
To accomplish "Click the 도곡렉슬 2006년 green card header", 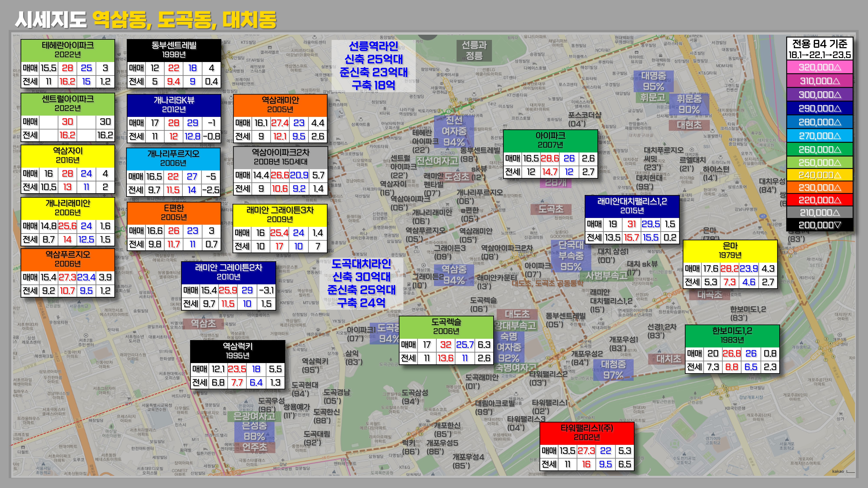I will 446,327.
